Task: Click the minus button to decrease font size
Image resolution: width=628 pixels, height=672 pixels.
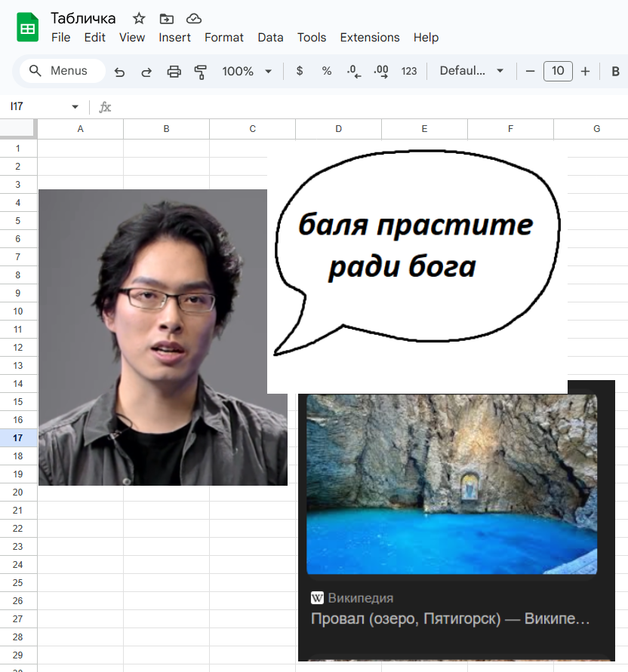Action: tap(530, 72)
